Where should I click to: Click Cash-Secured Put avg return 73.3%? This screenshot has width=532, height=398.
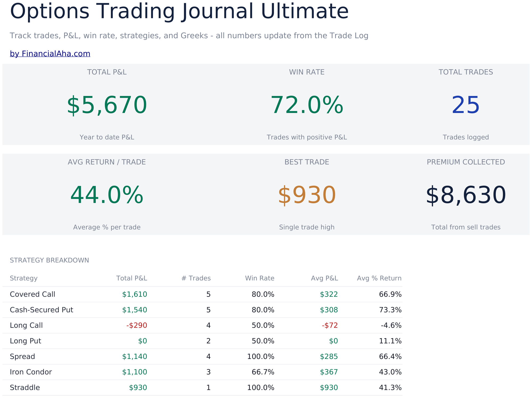(x=390, y=310)
